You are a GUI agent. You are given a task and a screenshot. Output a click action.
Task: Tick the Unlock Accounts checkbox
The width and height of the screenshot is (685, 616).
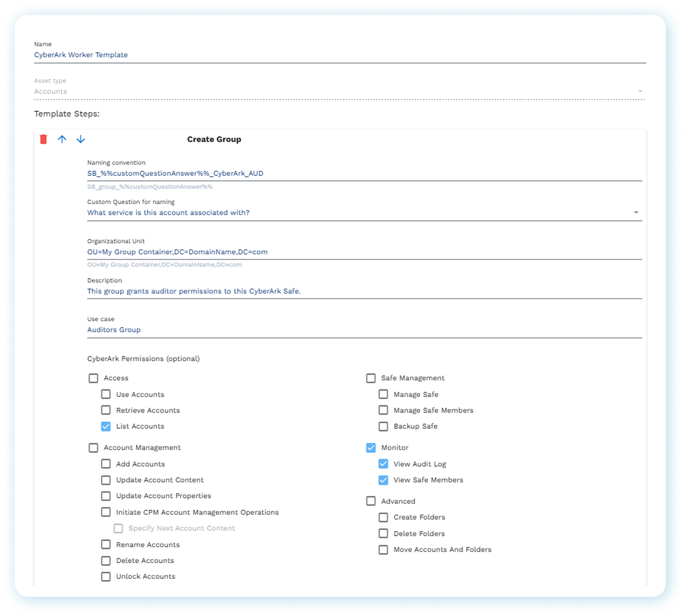pos(106,577)
